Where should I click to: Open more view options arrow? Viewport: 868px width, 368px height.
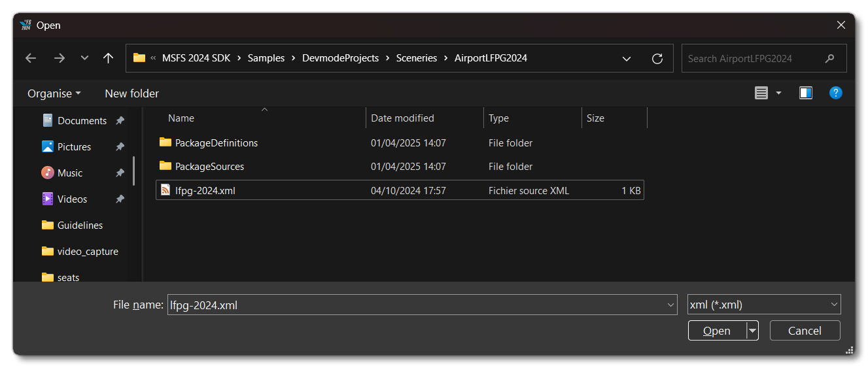coord(778,93)
